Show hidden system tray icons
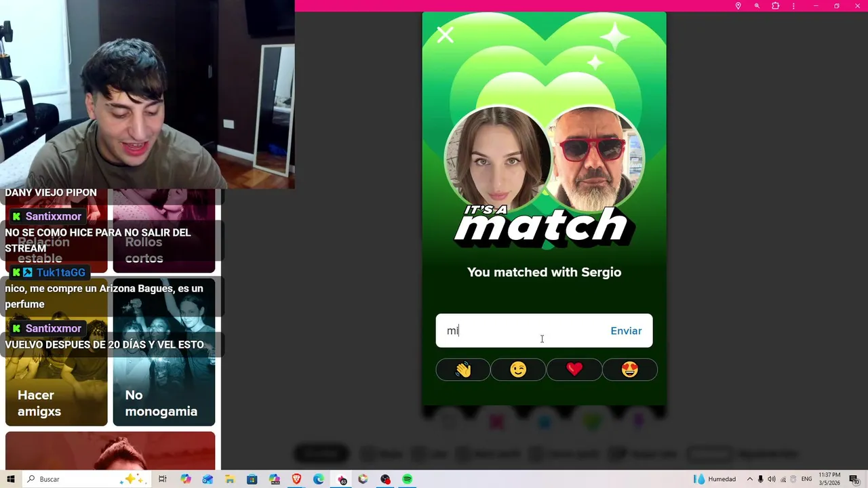This screenshot has width=868, height=488. [749, 479]
